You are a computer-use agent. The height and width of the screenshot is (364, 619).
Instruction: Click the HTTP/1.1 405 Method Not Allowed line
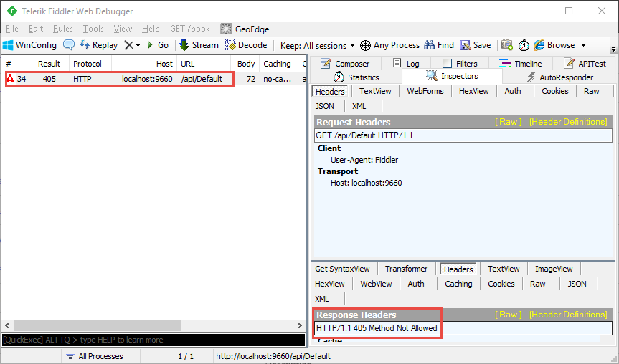463,328
